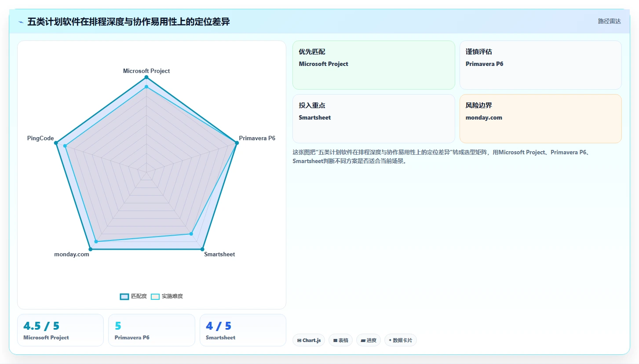Open the 谨慎评估 Primavera P6 card
Viewport: 639px width, 364px height.
tap(540, 65)
